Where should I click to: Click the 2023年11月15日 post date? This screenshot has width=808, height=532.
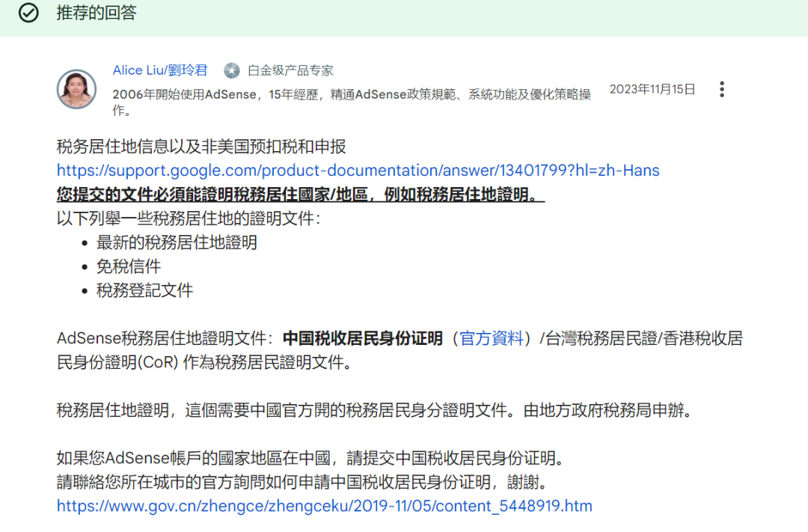point(652,89)
